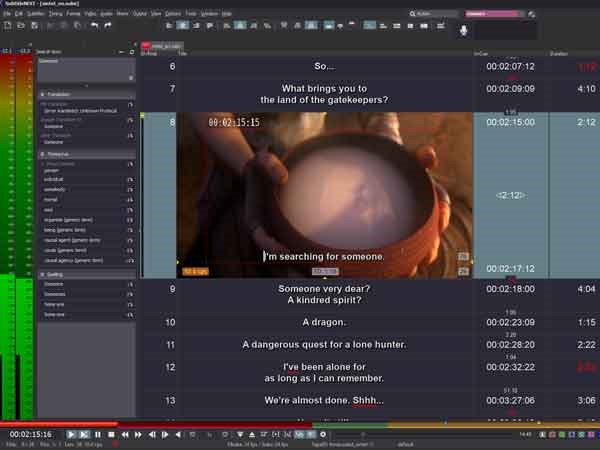Pause video playback
This screenshot has width=600, height=450.
pos(98,435)
